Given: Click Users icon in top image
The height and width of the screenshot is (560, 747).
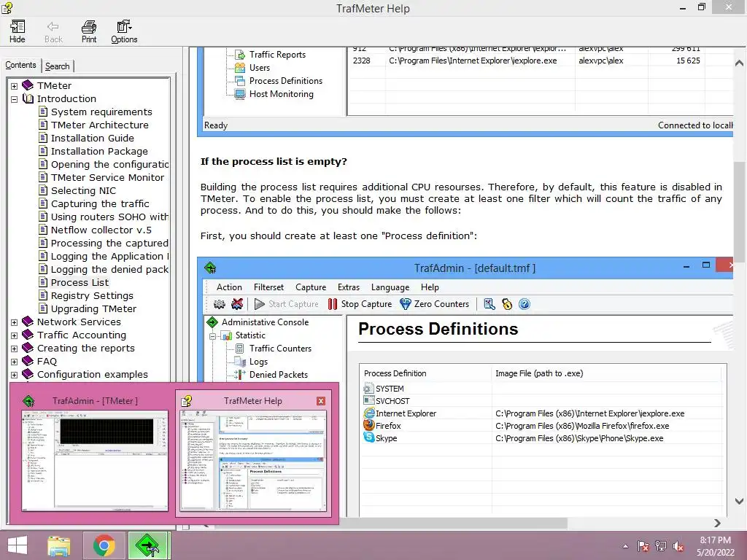Looking at the screenshot, I should click(240, 68).
